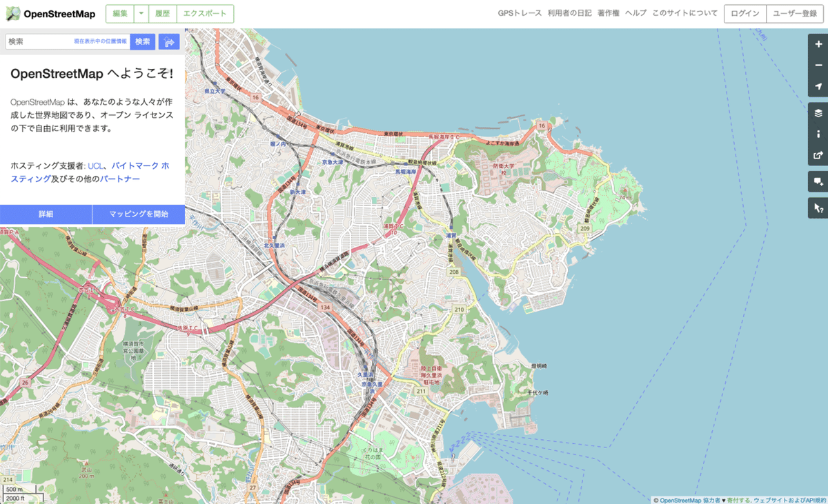Open このサイトについて about page

pyautogui.click(x=684, y=14)
